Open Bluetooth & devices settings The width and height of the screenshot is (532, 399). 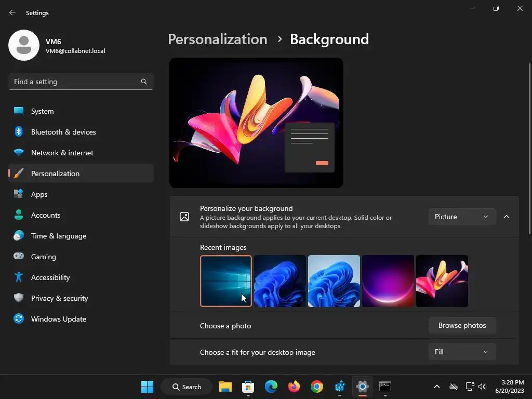click(81, 132)
